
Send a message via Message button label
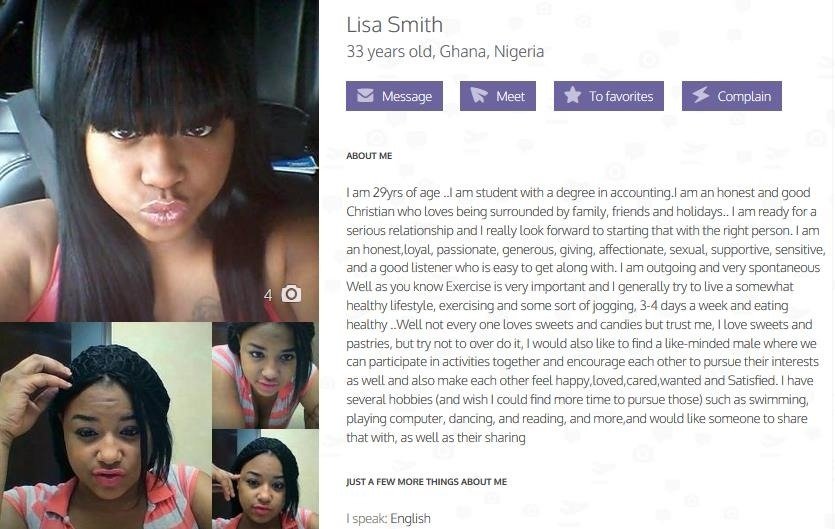tap(407, 96)
